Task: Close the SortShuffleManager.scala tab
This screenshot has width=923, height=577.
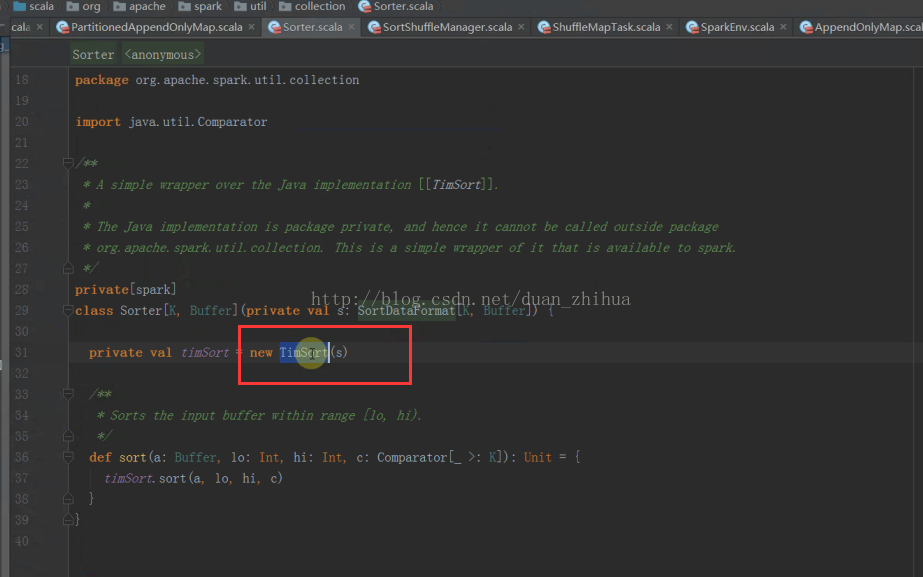Action: tap(521, 27)
